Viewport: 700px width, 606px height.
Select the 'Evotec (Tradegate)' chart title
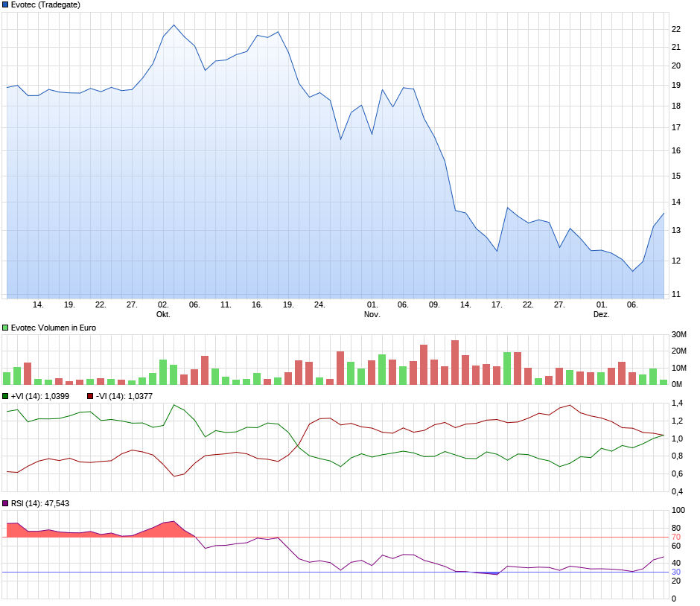[x=45, y=5]
